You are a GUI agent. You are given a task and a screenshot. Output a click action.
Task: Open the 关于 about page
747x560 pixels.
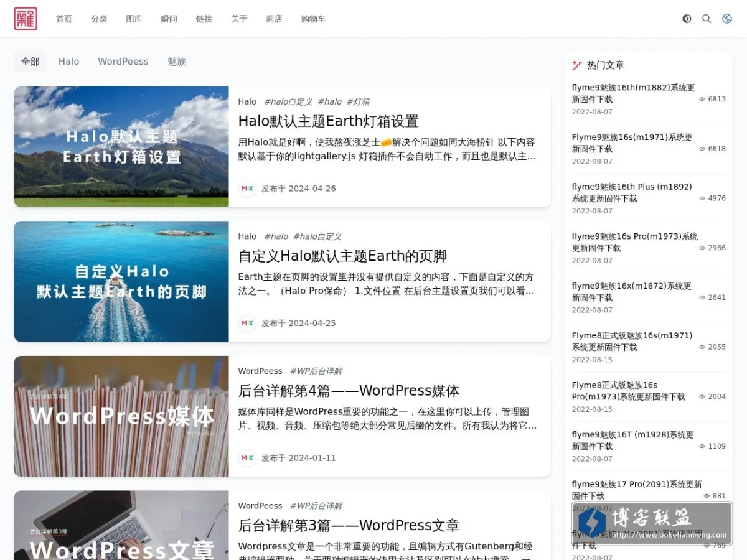click(x=239, y=19)
